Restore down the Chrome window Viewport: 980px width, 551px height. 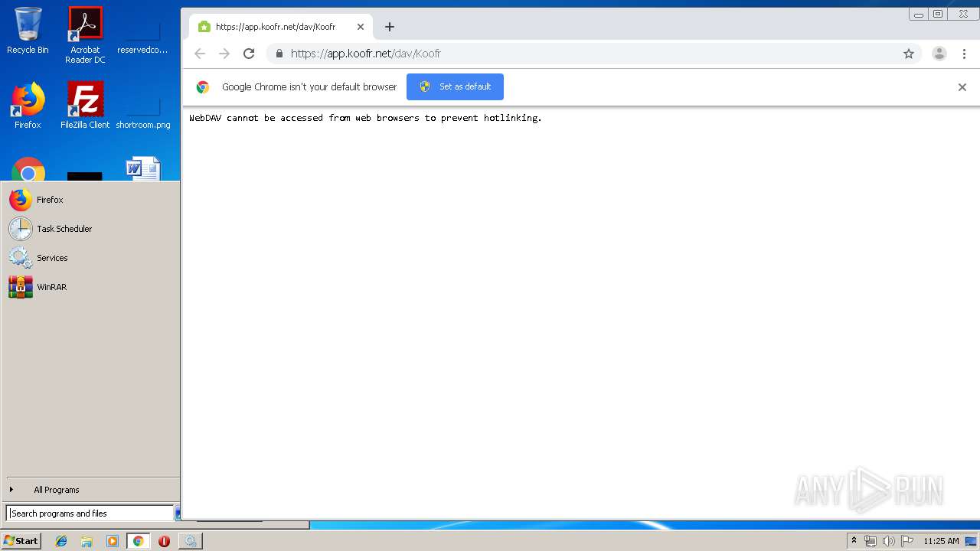[x=938, y=14]
